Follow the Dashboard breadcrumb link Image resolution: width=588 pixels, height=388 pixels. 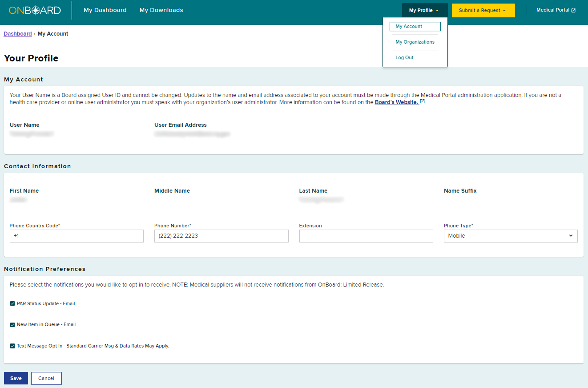pyautogui.click(x=18, y=34)
